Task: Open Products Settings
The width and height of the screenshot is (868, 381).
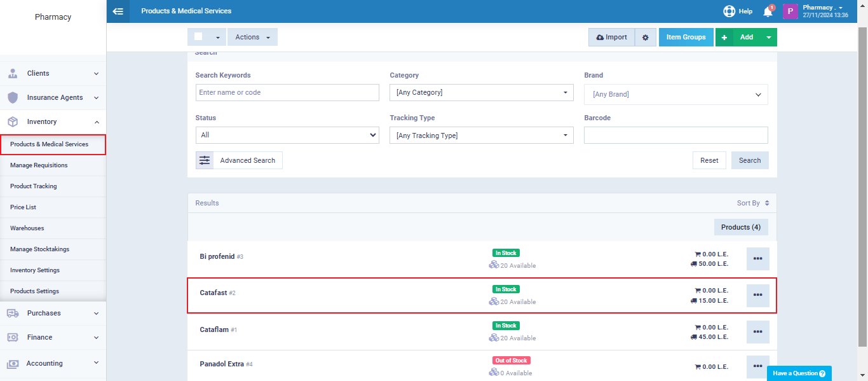Action: click(x=53, y=291)
